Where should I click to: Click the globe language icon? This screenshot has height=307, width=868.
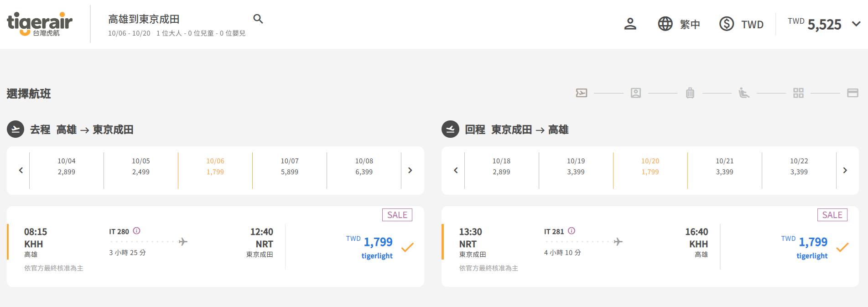[x=665, y=24]
